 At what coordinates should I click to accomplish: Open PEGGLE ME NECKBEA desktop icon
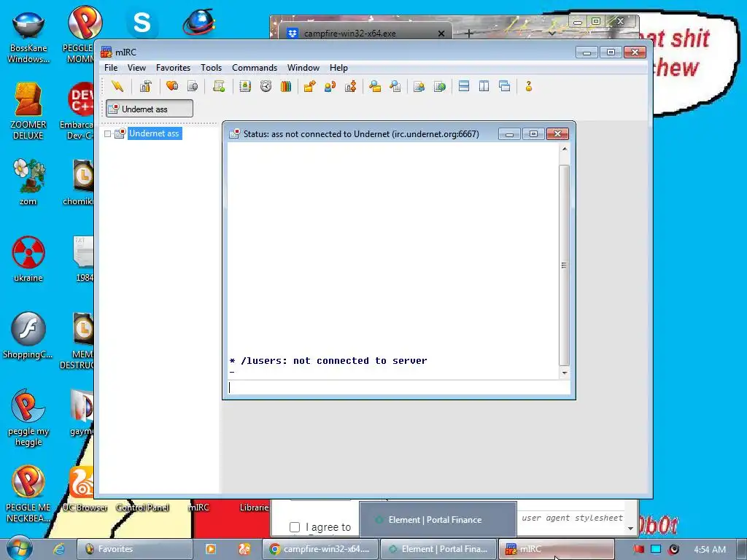(x=28, y=494)
